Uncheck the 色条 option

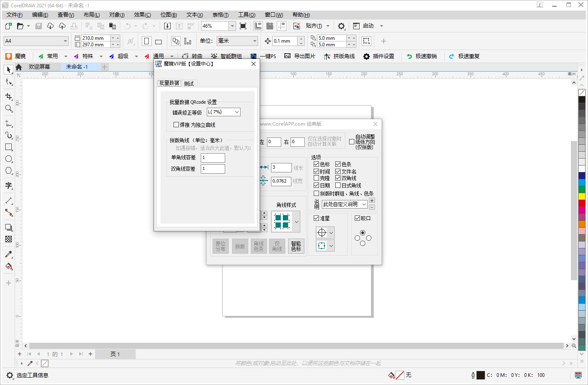pos(338,164)
